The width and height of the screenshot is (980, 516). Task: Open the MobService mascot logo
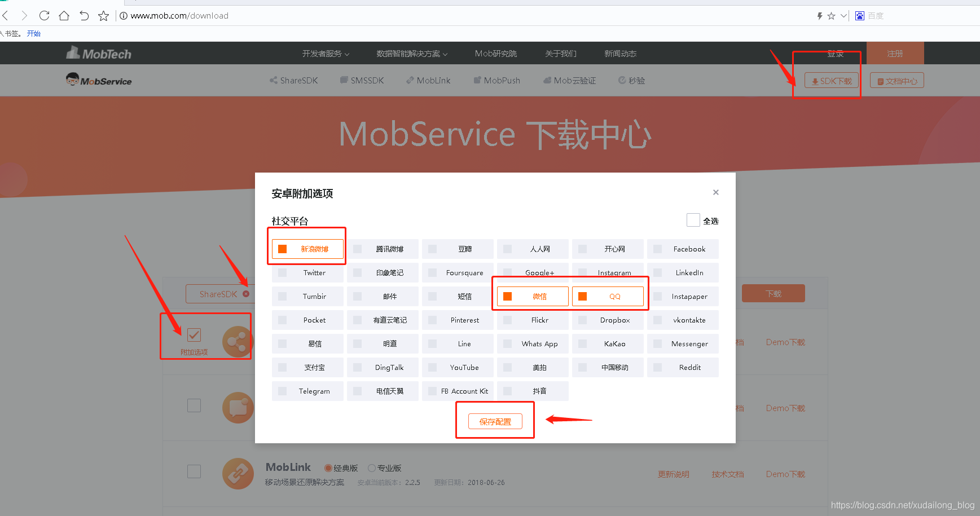point(99,80)
